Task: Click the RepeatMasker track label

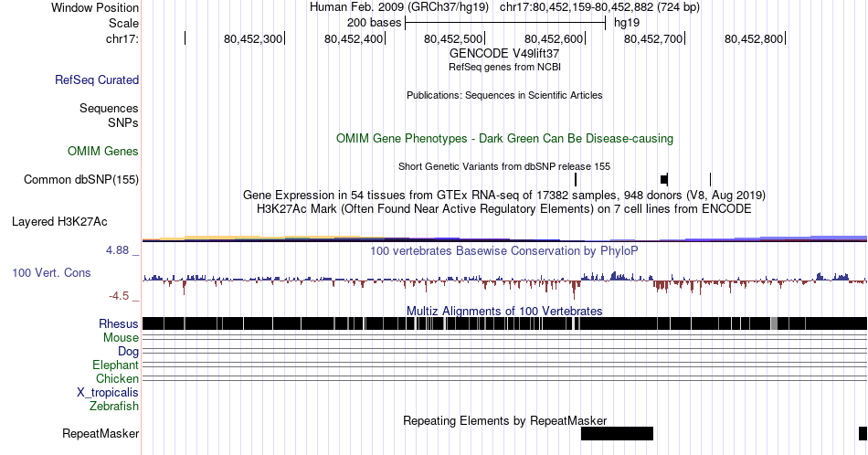Action: tap(101, 433)
